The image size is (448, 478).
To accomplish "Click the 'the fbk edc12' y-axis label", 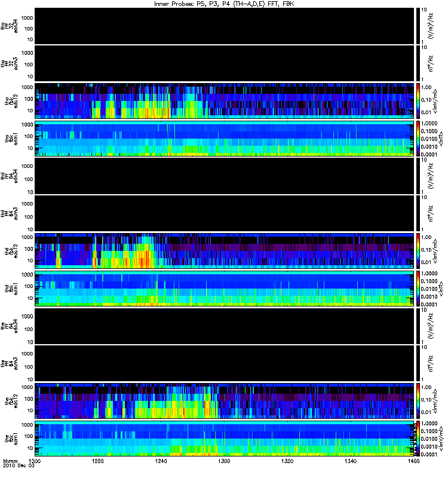I will click(11, 401).
